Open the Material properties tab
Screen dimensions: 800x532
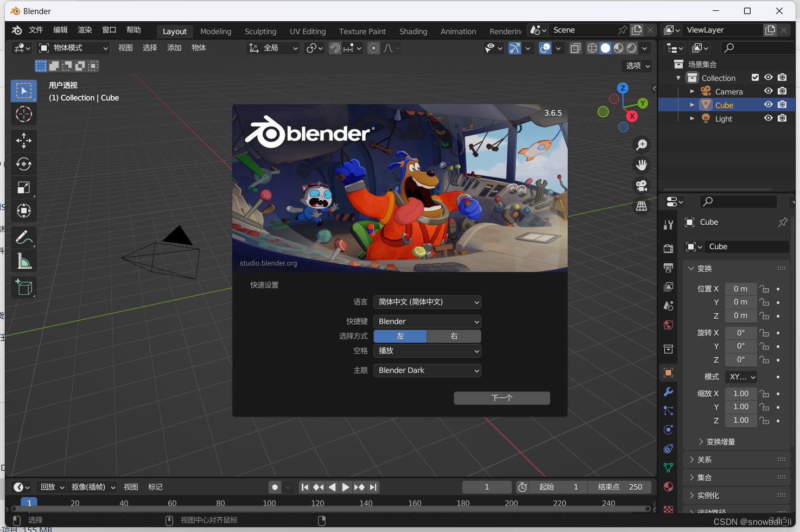(x=669, y=486)
